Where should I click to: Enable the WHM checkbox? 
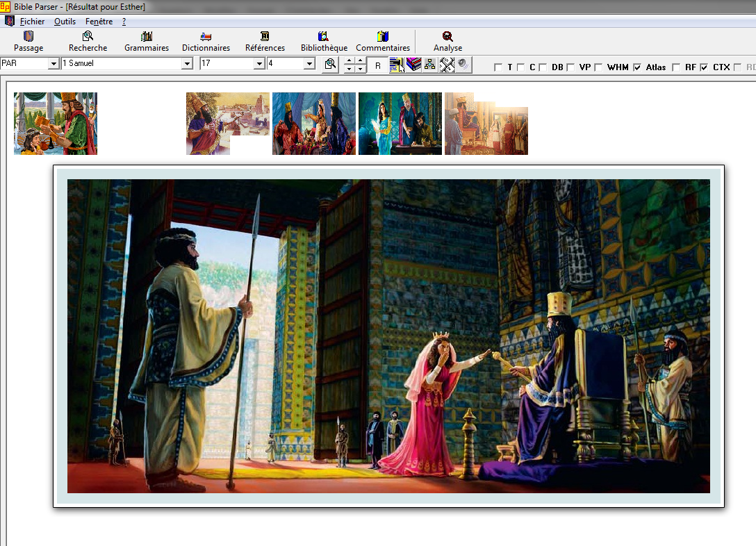pos(598,67)
